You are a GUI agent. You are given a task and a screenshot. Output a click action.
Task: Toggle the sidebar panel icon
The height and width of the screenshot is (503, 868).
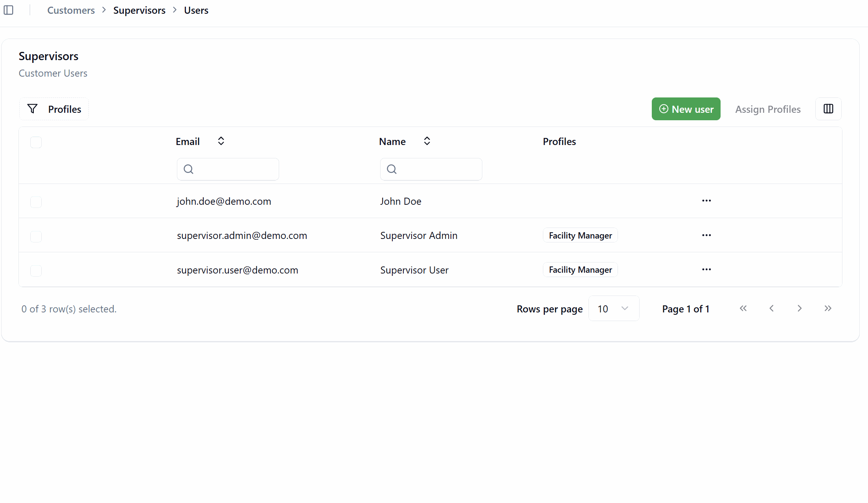[x=9, y=10]
